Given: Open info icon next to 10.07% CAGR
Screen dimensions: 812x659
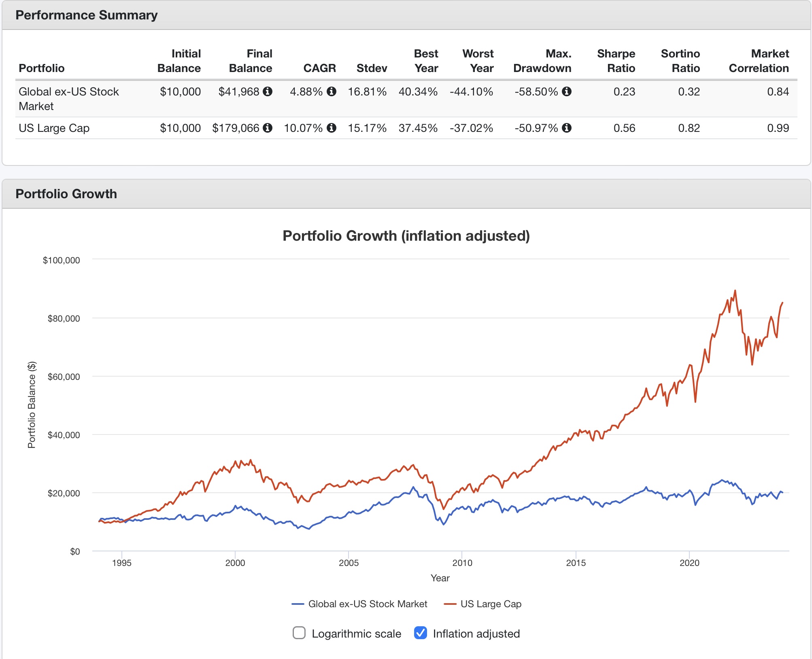Looking at the screenshot, I should tap(332, 128).
